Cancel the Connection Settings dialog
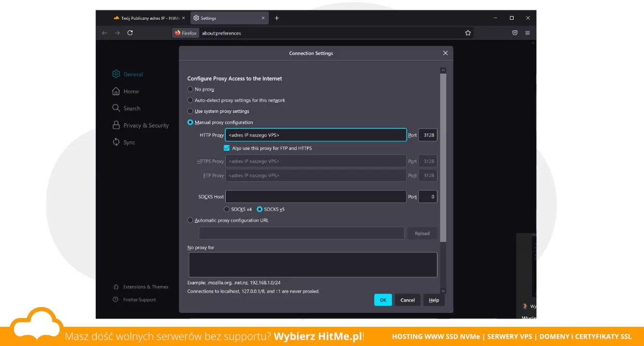Image resolution: width=644 pixels, height=346 pixels. [x=407, y=300]
